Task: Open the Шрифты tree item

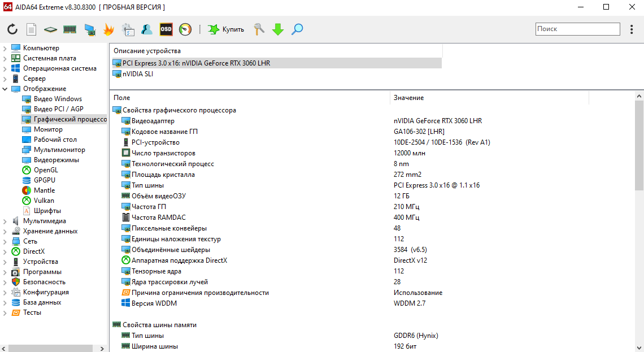Action: pos(47,211)
